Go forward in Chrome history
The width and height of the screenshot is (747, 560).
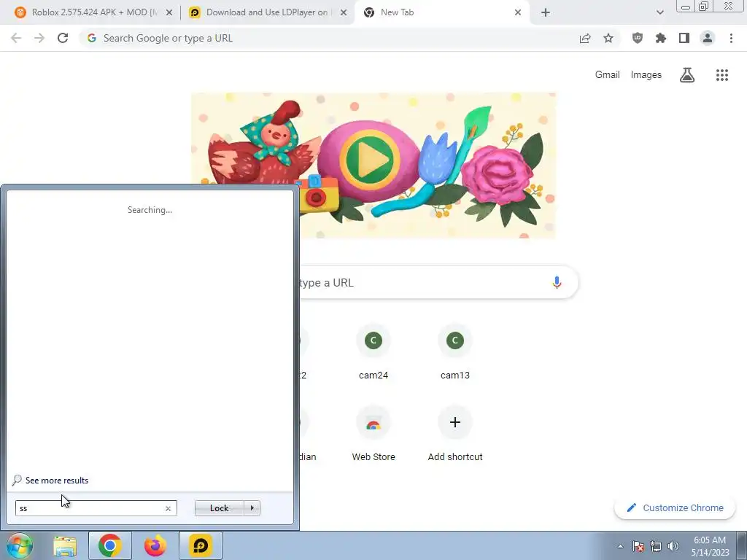[39, 38]
